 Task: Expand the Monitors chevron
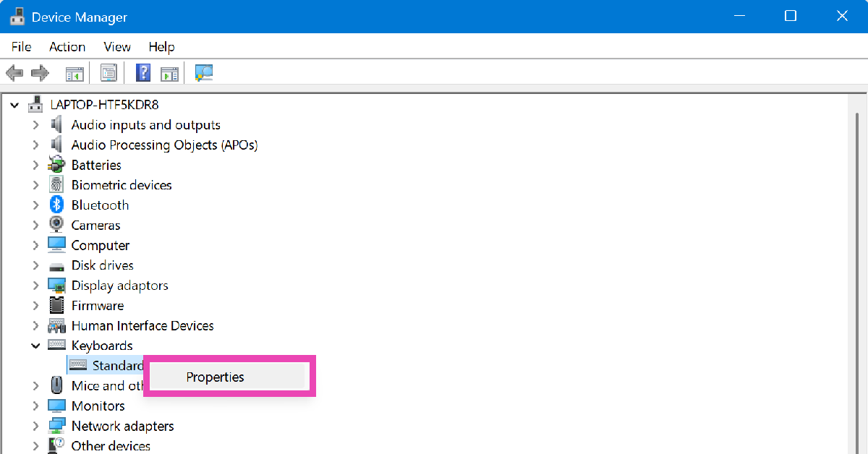coord(35,406)
